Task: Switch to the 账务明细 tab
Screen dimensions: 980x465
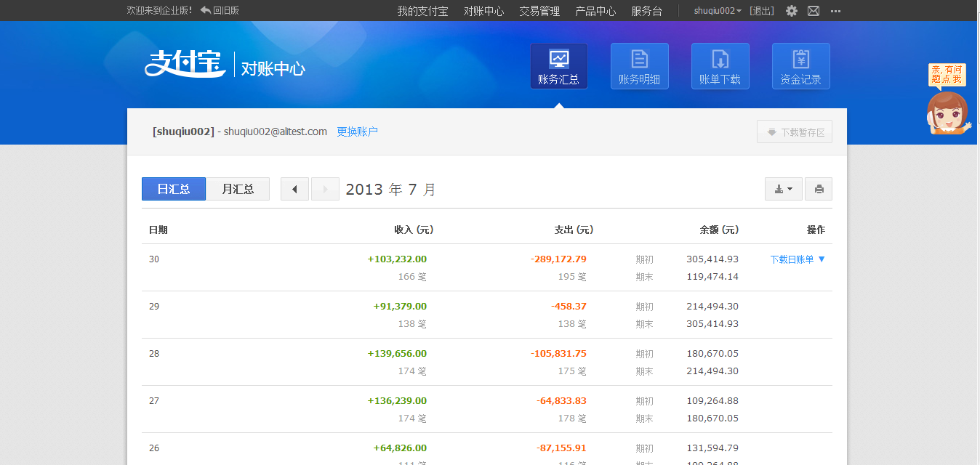Action: click(x=640, y=66)
